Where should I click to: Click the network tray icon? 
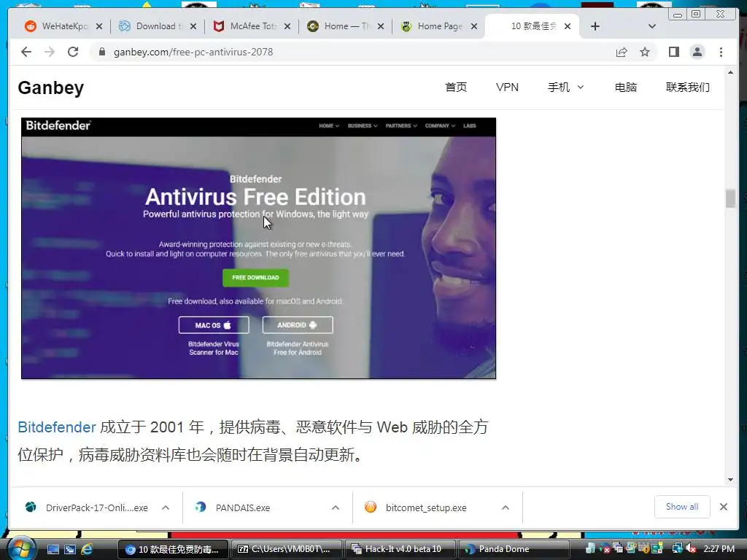678,549
